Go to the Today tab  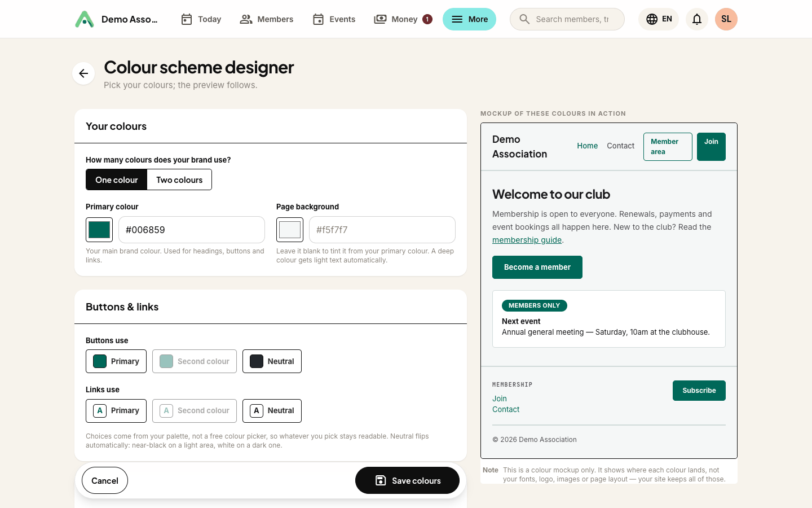(201, 19)
